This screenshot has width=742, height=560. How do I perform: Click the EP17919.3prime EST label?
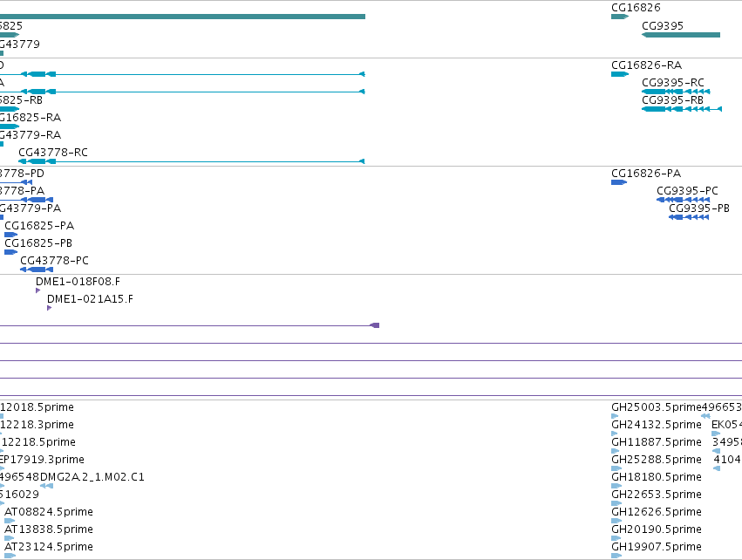tap(42, 460)
